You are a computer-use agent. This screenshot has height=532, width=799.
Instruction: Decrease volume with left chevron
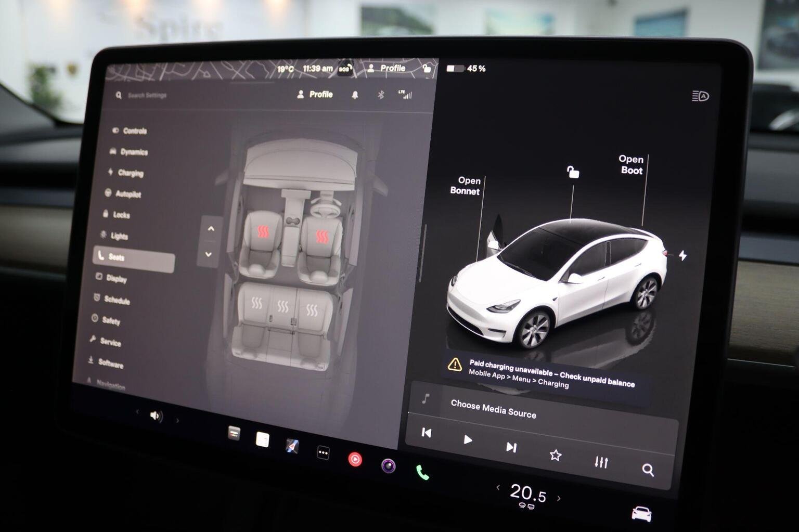click(x=137, y=412)
